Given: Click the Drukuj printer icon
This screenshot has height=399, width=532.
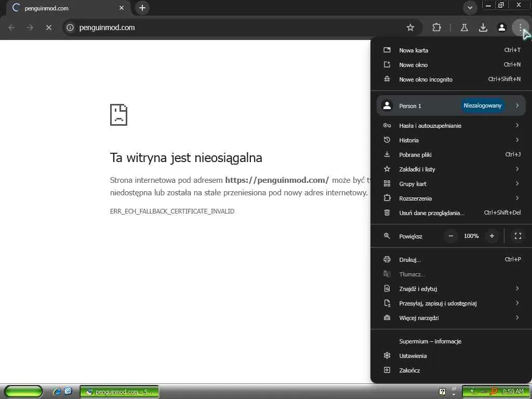Looking at the screenshot, I should pos(387,260).
